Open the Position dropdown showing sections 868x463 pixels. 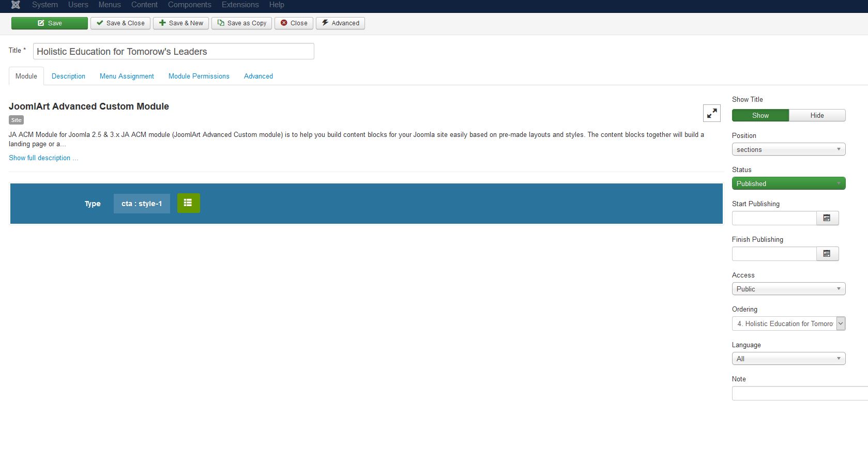(789, 149)
